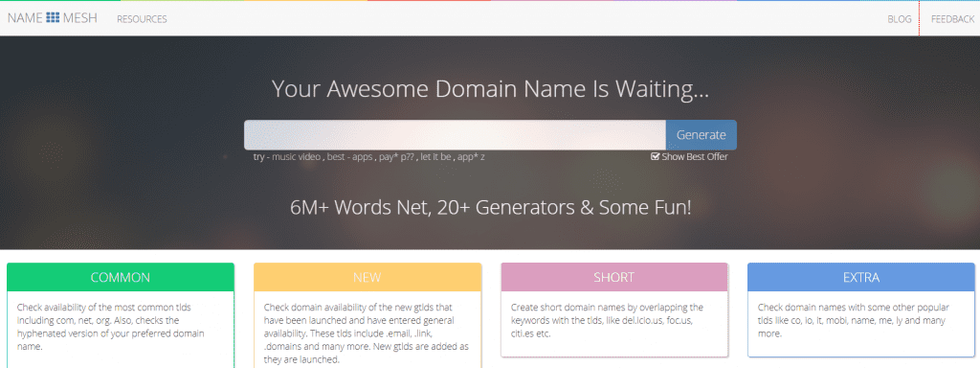Click the Generate button

click(702, 134)
